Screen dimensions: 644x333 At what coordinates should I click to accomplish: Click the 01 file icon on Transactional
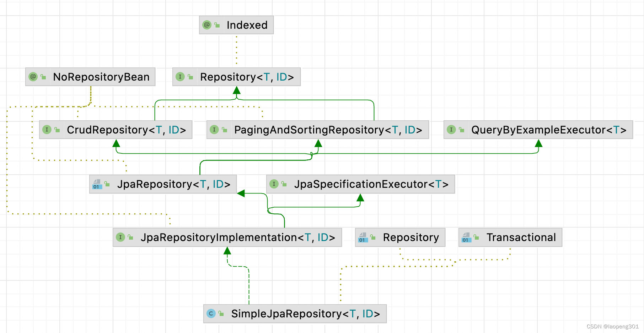(466, 237)
